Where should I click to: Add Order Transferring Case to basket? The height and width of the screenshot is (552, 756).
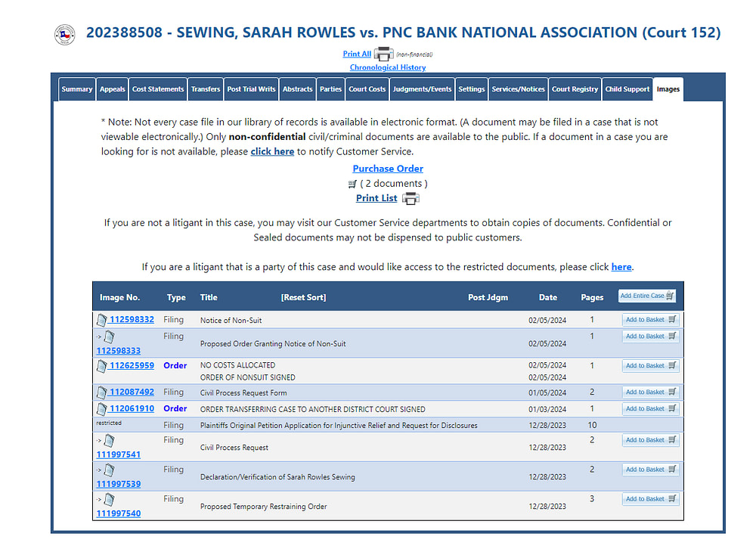coord(650,409)
